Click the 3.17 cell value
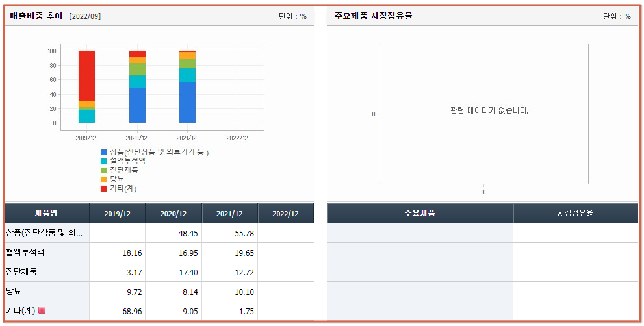 click(135, 272)
